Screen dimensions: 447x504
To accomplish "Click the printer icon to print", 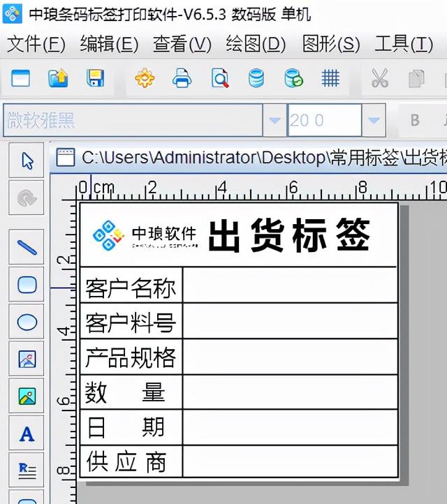I will tap(182, 78).
